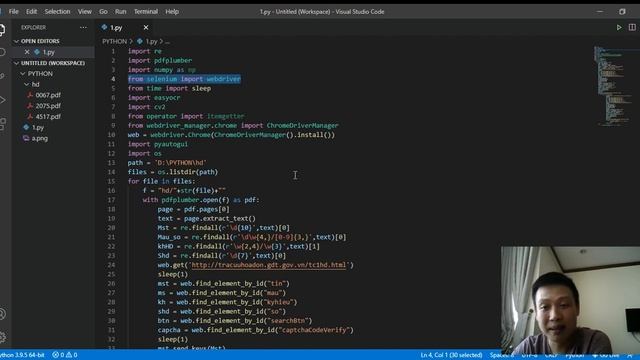The width and height of the screenshot is (640, 360).
Task: Close the 1.py editor tab
Action: [146, 27]
